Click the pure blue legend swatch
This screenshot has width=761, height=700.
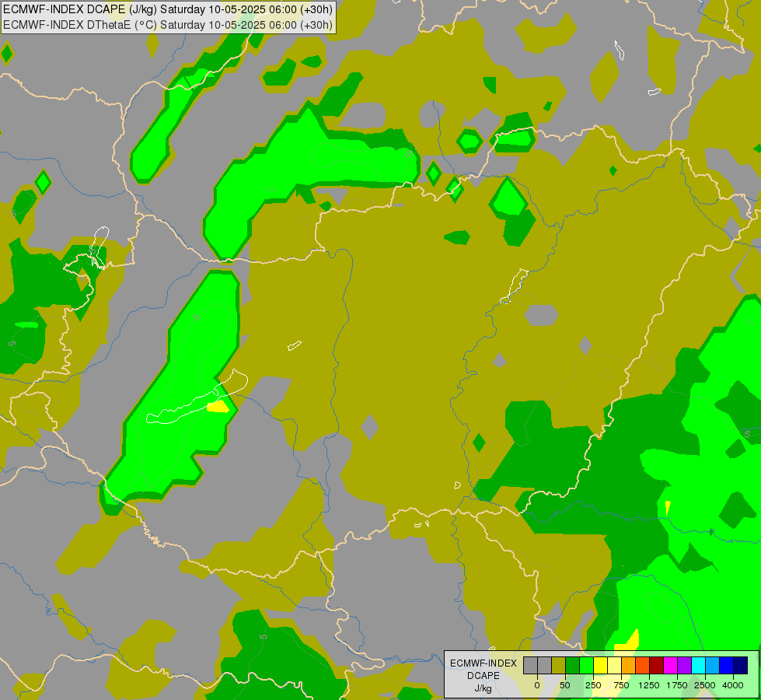[727, 666]
